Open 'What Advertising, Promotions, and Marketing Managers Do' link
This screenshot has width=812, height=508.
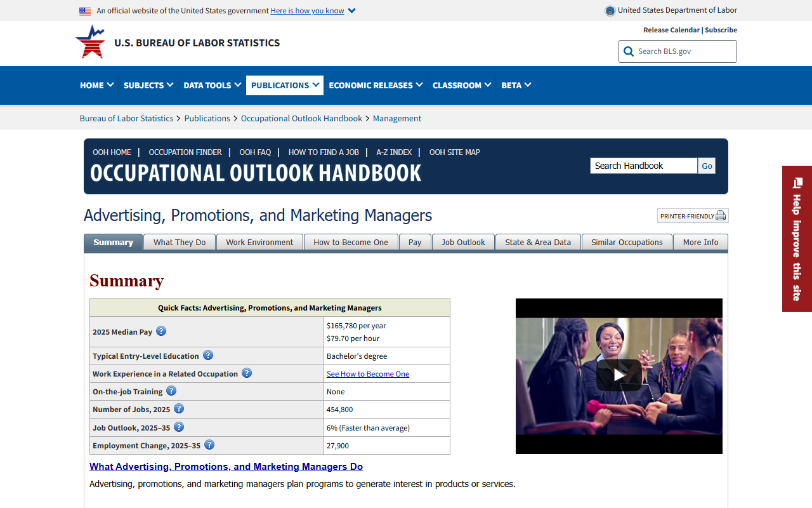(226, 467)
